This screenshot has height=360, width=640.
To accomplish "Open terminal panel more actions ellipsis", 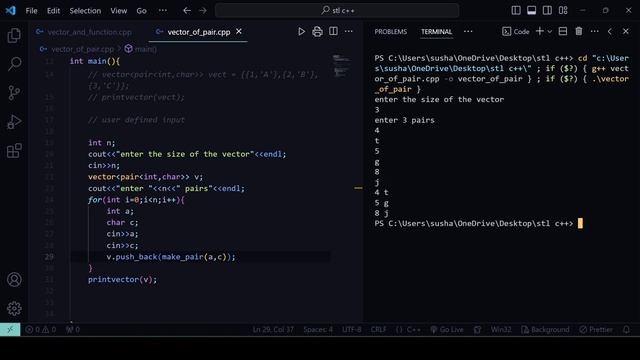I will click(594, 31).
